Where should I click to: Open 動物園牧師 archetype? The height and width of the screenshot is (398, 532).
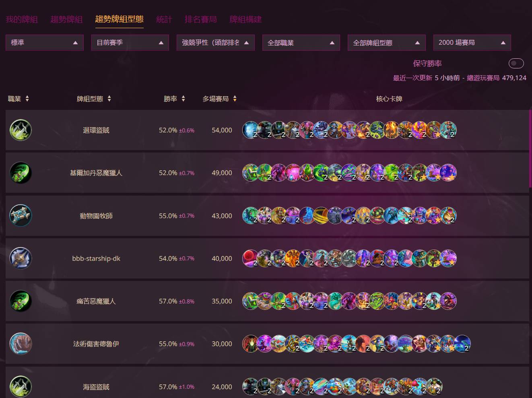click(96, 216)
